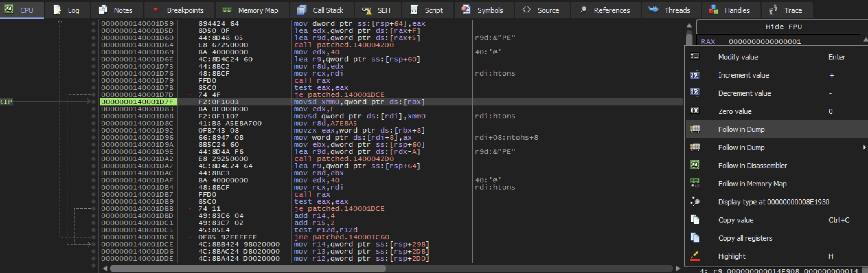Click the Highlight marker icon
The width and height of the screenshot is (868, 273).
click(694, 256)
